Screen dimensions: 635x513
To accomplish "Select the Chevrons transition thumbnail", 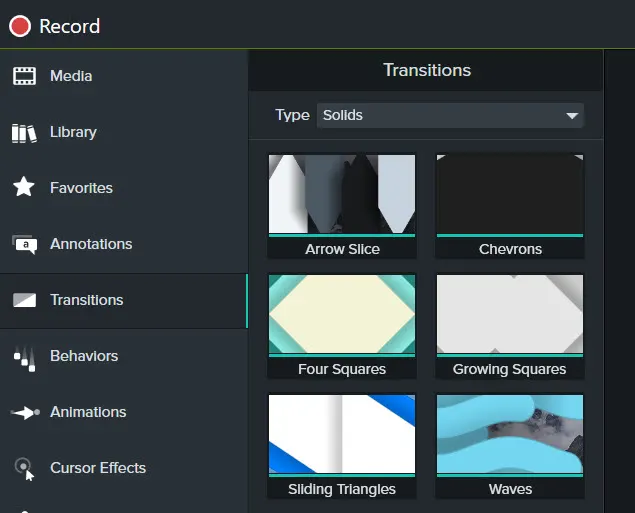I will click(510, 194).
